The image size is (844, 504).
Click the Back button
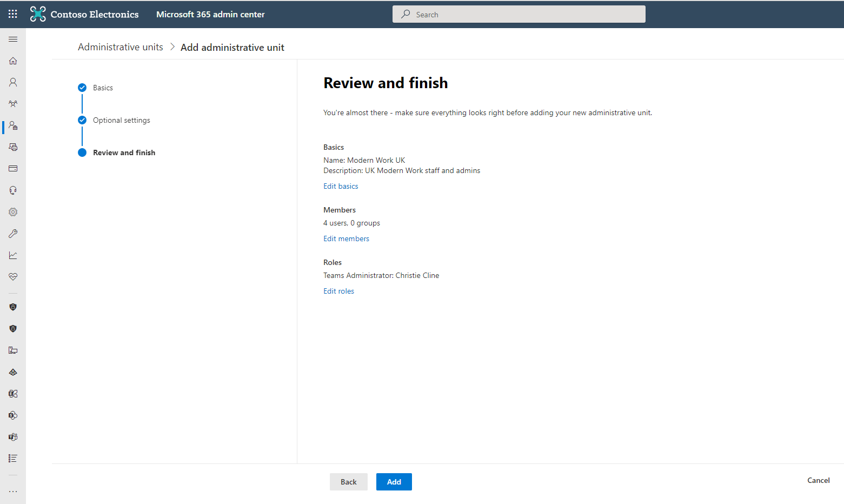pos(348,482)
